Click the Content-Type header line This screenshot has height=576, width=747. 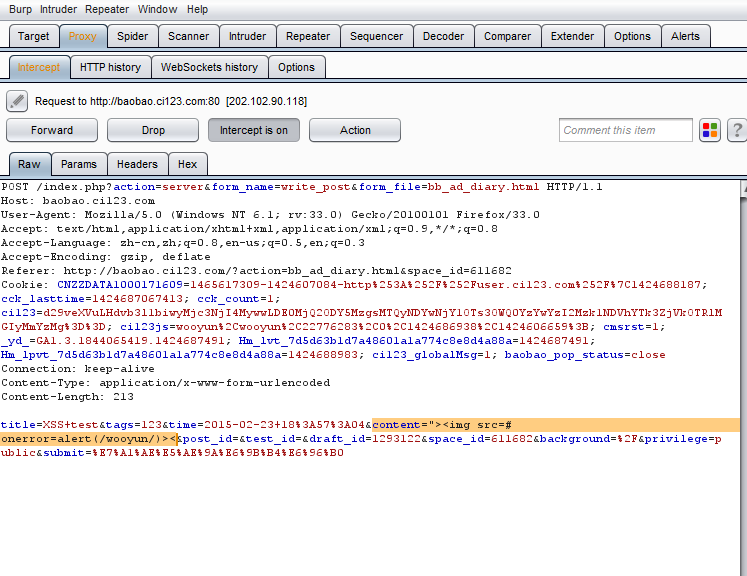point(165,383)
